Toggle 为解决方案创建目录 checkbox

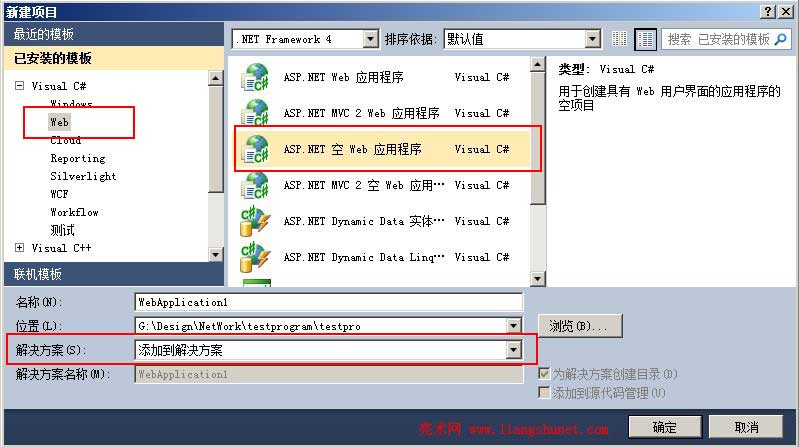pyautogui.click(x=544, y=374)
